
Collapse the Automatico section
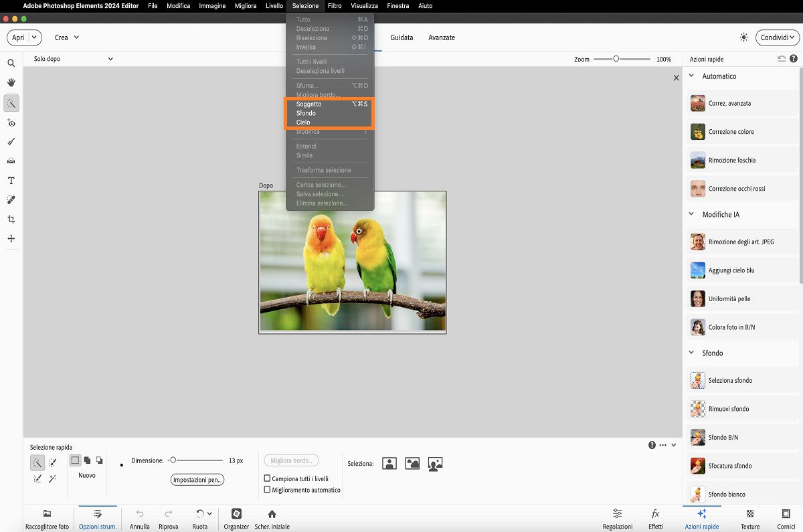691,76
